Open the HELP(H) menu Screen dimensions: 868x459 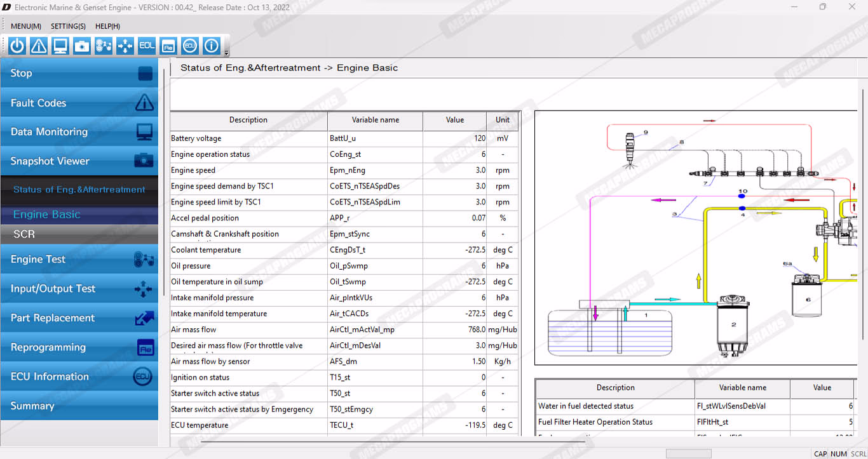(x=107, y=26)
